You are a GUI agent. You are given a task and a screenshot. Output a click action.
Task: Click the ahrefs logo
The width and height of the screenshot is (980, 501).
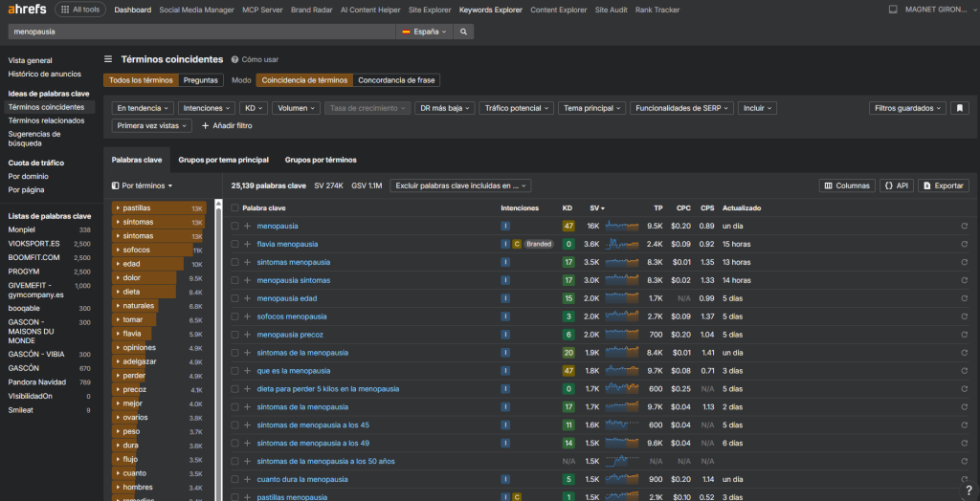tap(23, 10)
